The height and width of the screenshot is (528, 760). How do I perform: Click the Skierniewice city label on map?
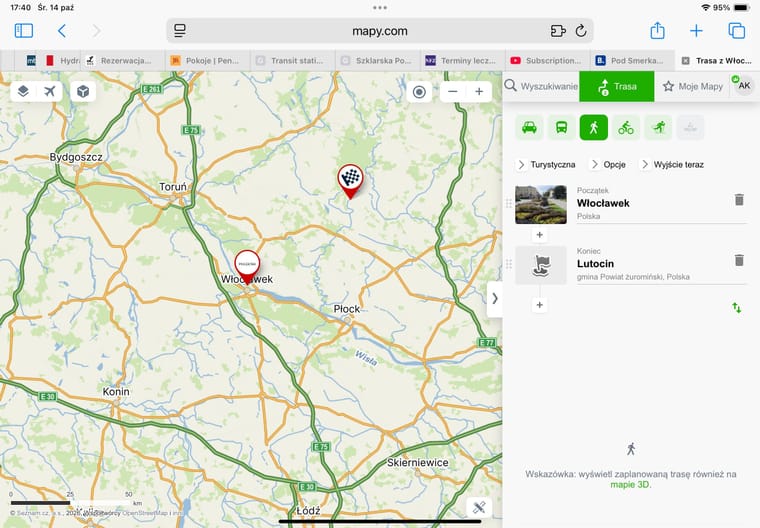click(x=418, y=463)
